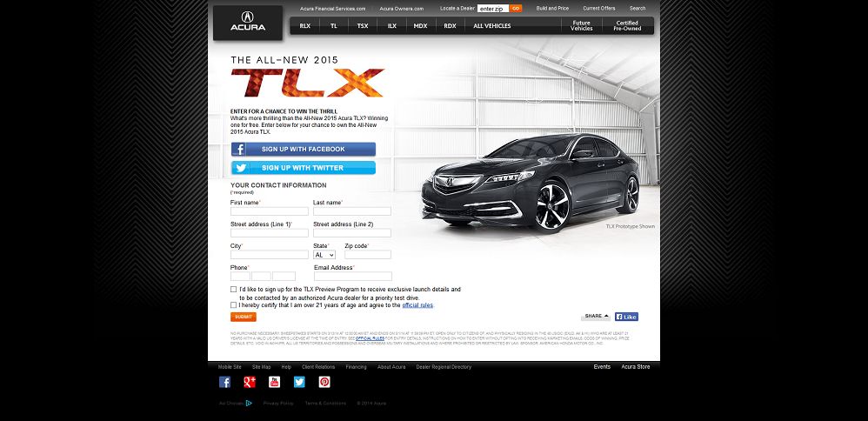Open the footer Google Plus icon
This screenshot has width=868, height=421.
pyautogui.click(x=249, y=382)
